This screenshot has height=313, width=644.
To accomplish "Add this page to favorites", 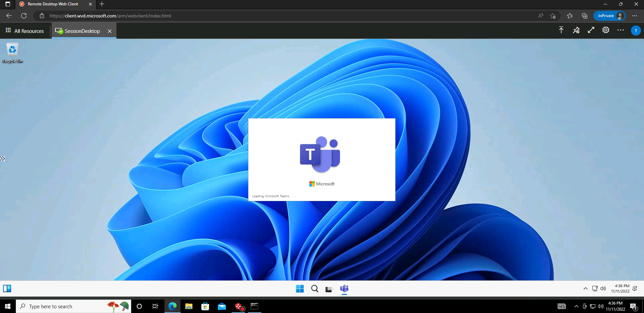I will 553,16.
